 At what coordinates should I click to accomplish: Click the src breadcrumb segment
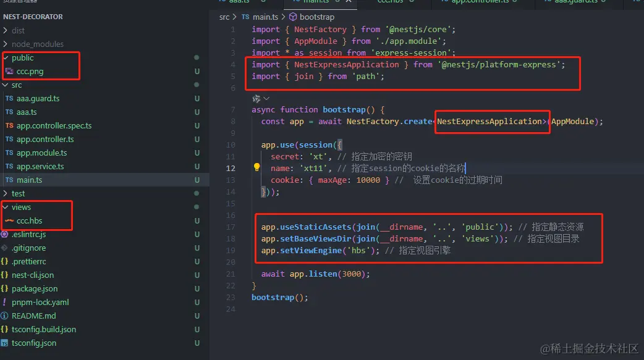coord(224,17)
